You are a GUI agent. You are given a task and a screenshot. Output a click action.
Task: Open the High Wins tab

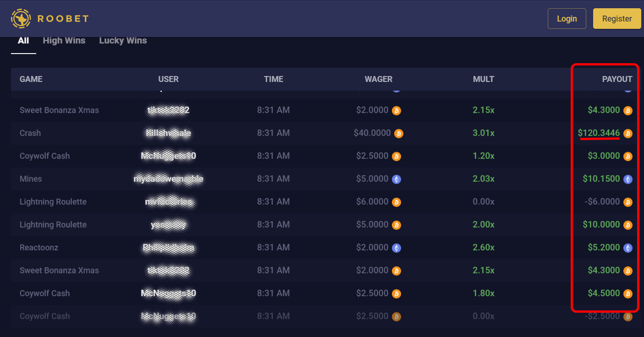tap(64, 41)
